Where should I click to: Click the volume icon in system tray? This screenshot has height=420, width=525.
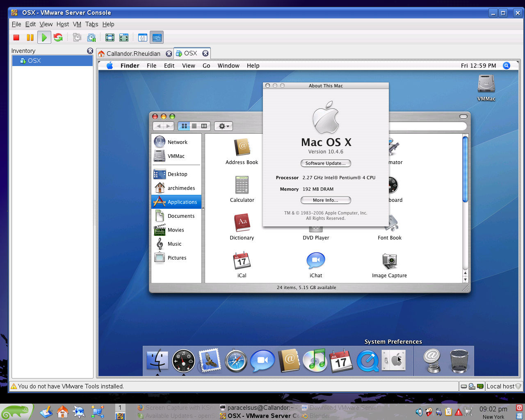click(x=419, y=412)
